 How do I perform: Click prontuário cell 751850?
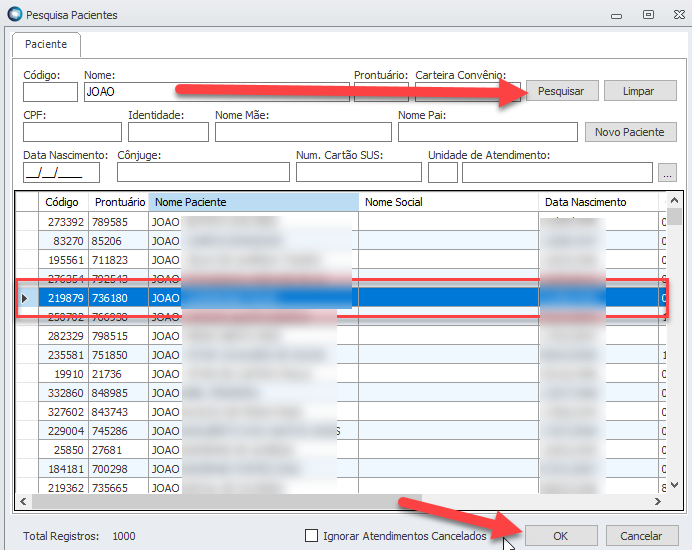pos(119,355)
